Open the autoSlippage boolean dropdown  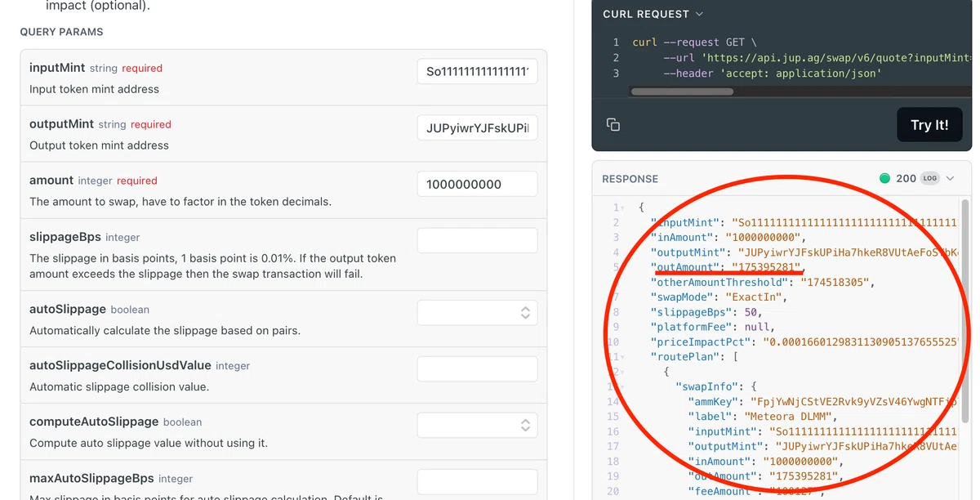477,312
